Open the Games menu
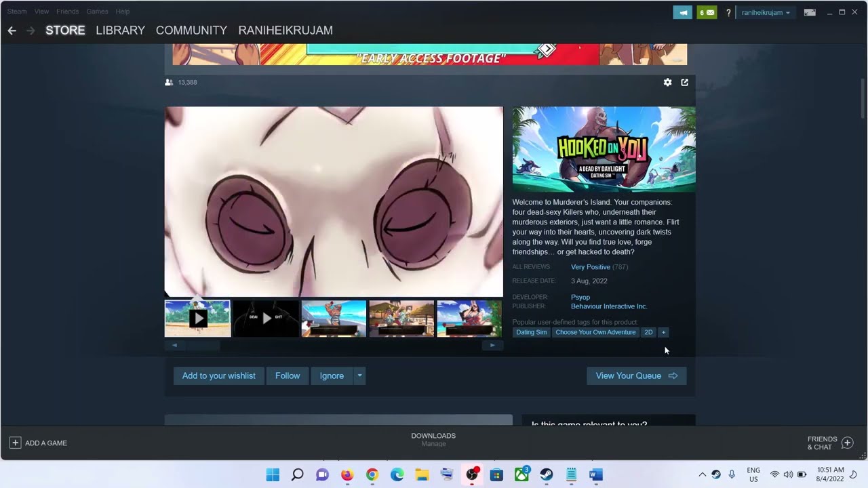This screenshot has height=488, width=868. tap(97, 12)
